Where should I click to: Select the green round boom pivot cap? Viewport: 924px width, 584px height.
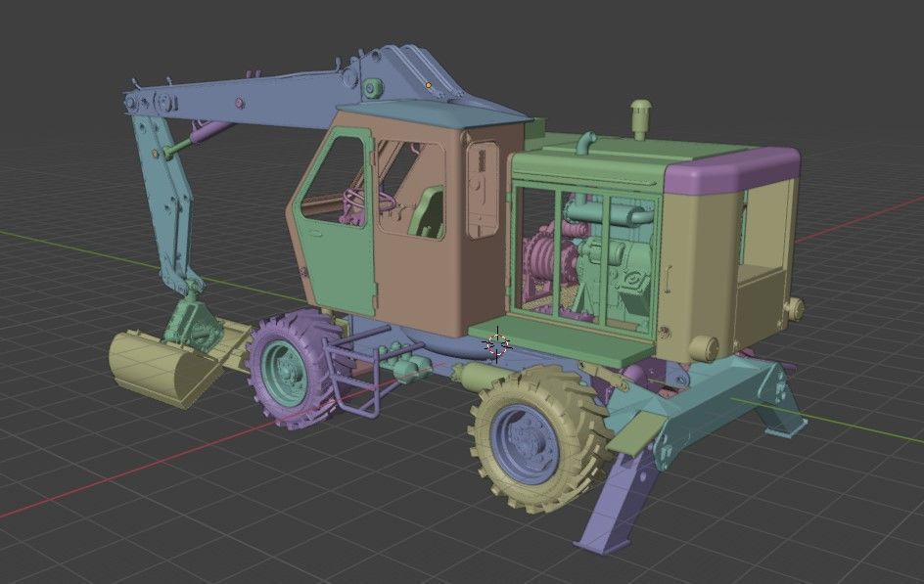[x=372, y=88]
